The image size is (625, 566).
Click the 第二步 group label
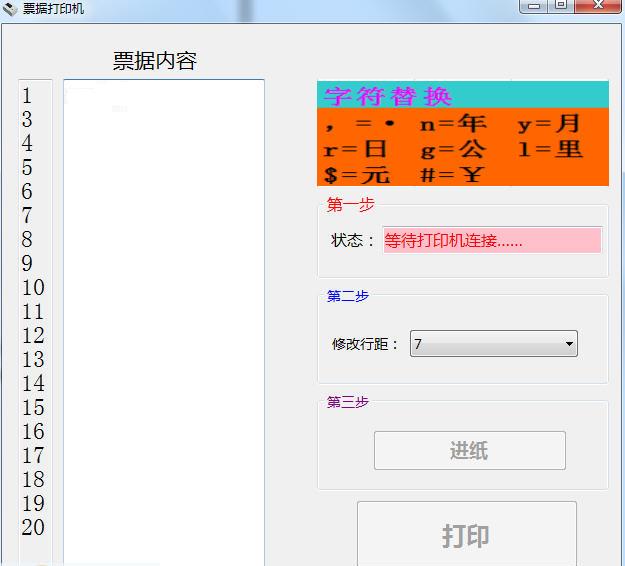pyautogui.click(x=348, y=296)
